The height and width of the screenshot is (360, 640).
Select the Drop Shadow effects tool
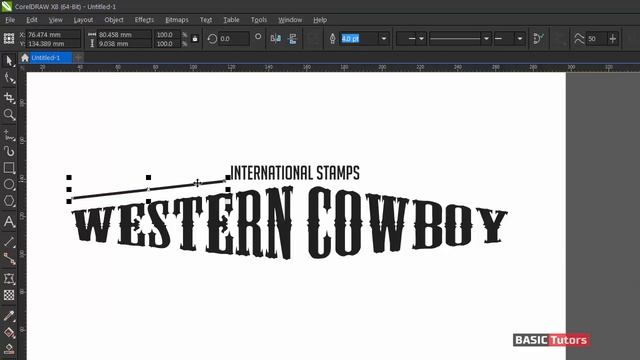point(9,279)
